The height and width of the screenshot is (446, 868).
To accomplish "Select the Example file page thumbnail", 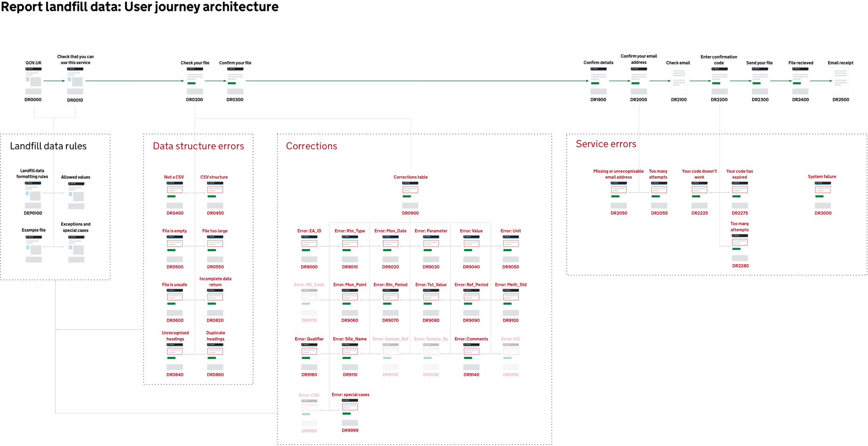I will tap(34, 249).
